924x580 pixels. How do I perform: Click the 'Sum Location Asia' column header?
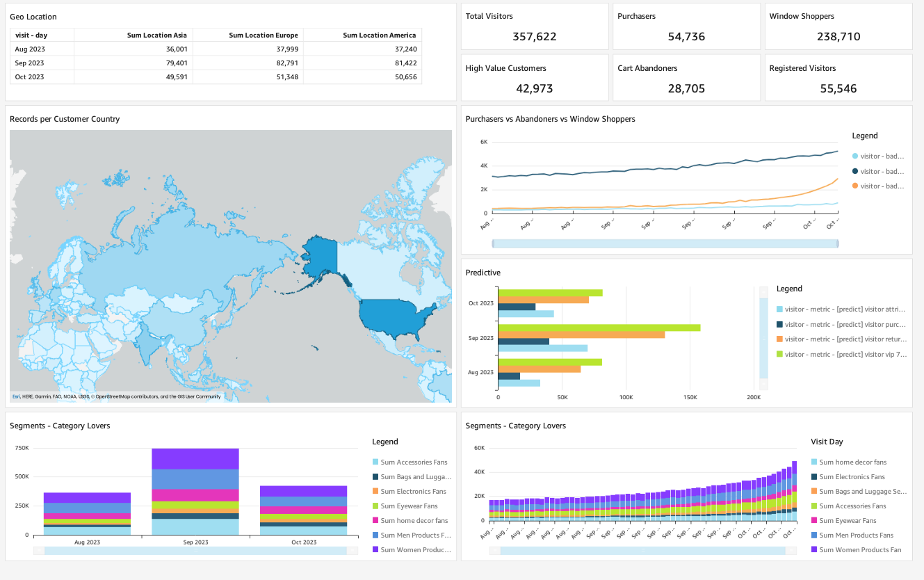click(157, 35)
